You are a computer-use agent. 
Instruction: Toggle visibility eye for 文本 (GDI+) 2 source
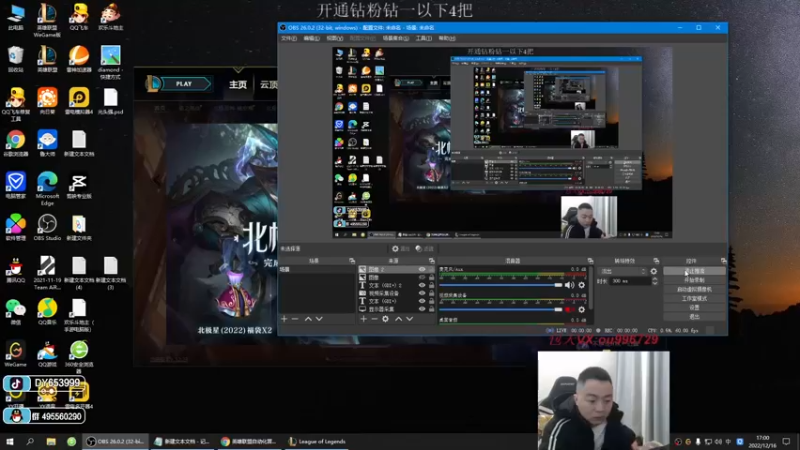(422, 285)
